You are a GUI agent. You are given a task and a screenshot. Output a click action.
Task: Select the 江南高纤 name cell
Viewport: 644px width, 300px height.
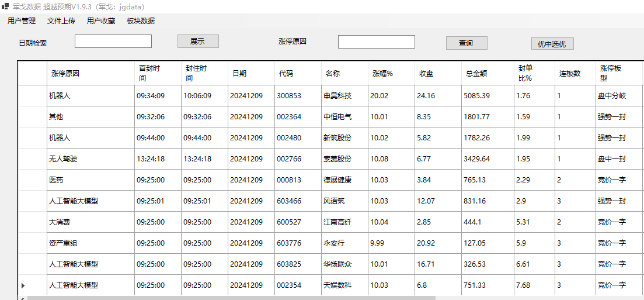click(344, 222)
